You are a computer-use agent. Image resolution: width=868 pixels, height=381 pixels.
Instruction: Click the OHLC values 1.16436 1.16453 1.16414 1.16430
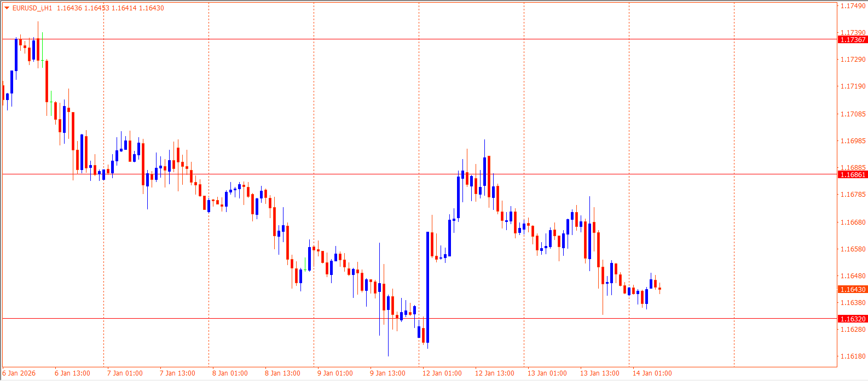pos(111,8)
